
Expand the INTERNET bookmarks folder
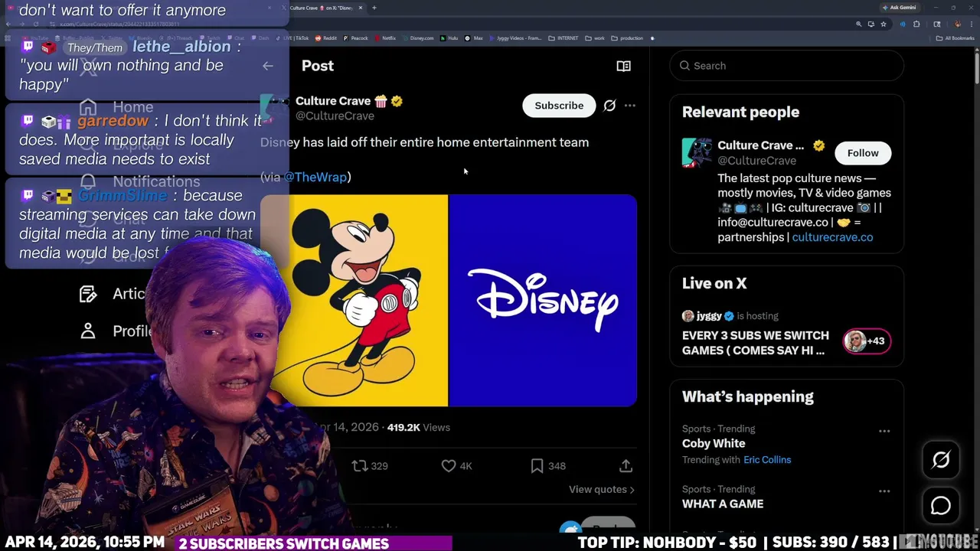pyautogui.click(x=563, y=38)
